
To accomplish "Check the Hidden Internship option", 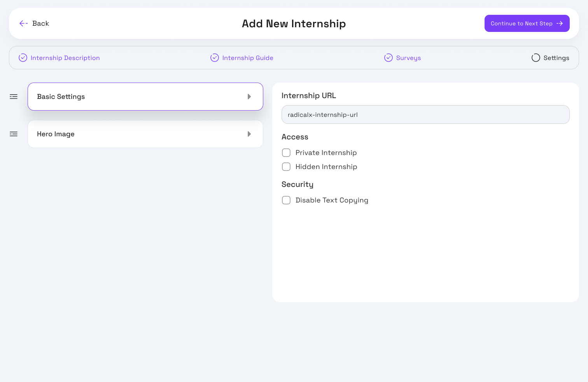I will coord(286,167).
